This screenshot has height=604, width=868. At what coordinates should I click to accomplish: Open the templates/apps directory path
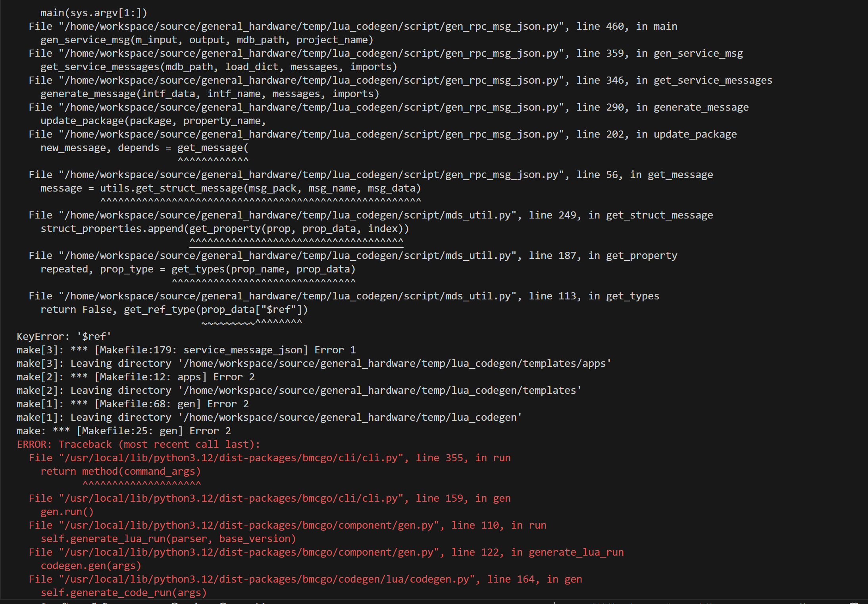(395, 364)
